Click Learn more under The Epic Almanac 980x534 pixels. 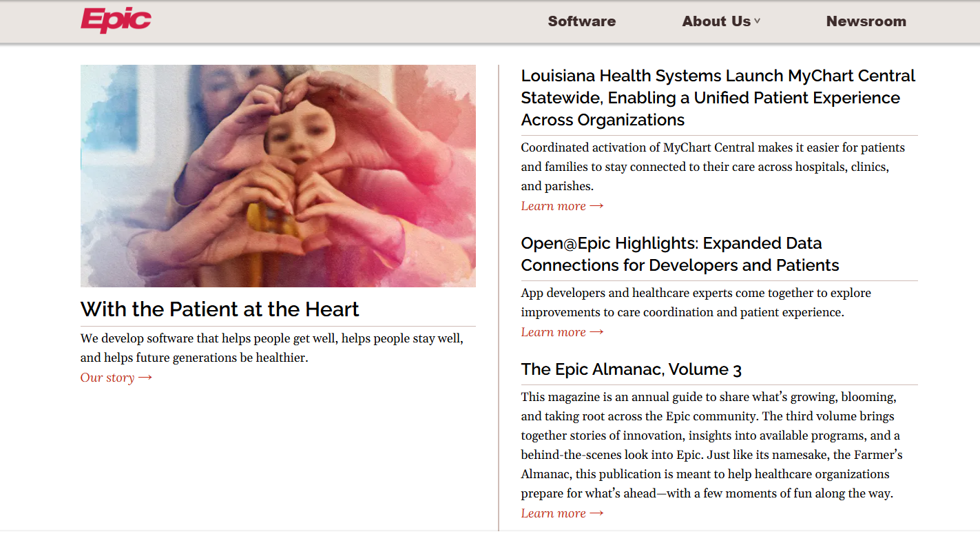pyautogui.click(x=553, y=513)
